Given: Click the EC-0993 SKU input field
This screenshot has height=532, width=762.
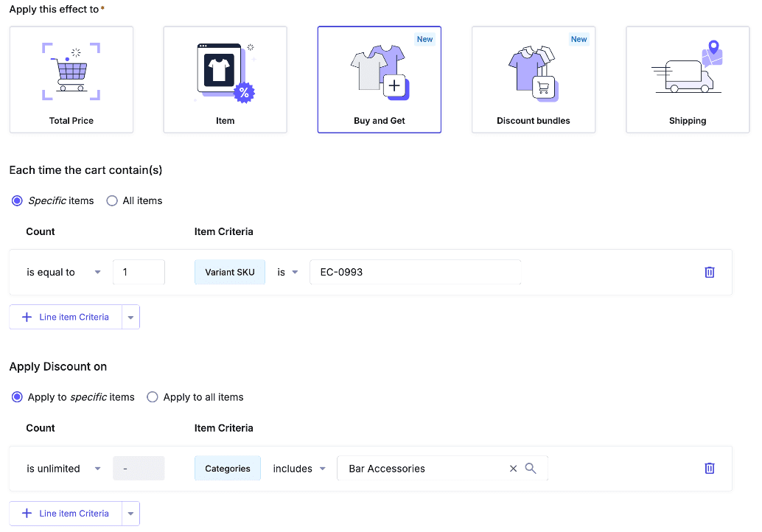Looking at the screenshot, I should pyautogui.click(x=414, y=272).
